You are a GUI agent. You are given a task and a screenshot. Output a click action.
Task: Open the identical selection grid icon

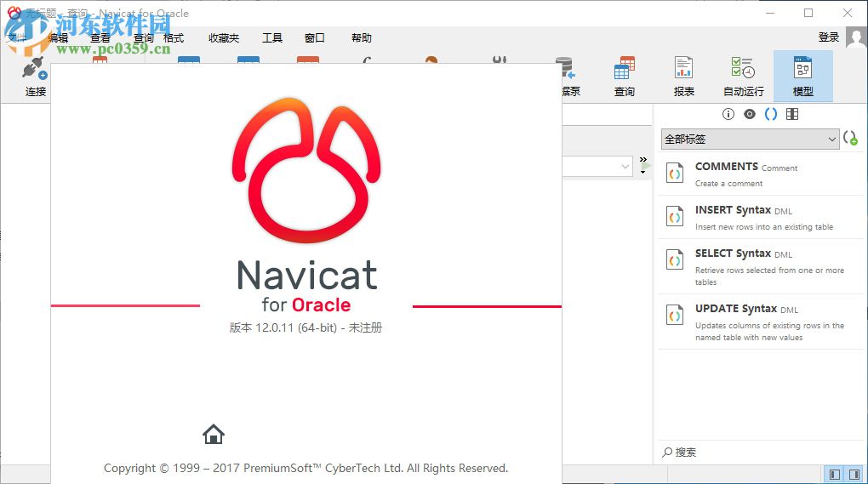(792, 114)
